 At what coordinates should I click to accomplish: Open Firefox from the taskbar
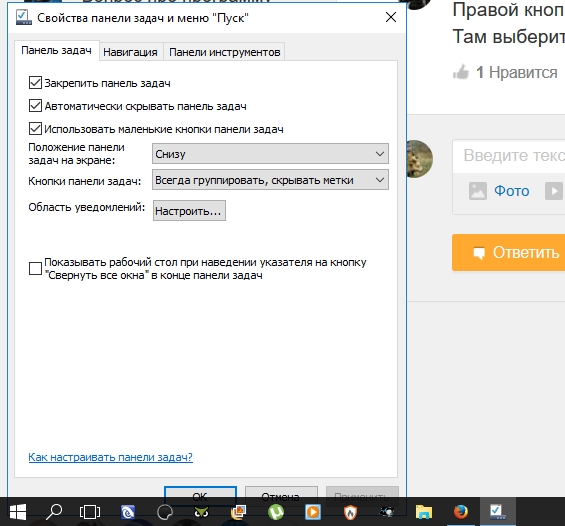[461, 512]
